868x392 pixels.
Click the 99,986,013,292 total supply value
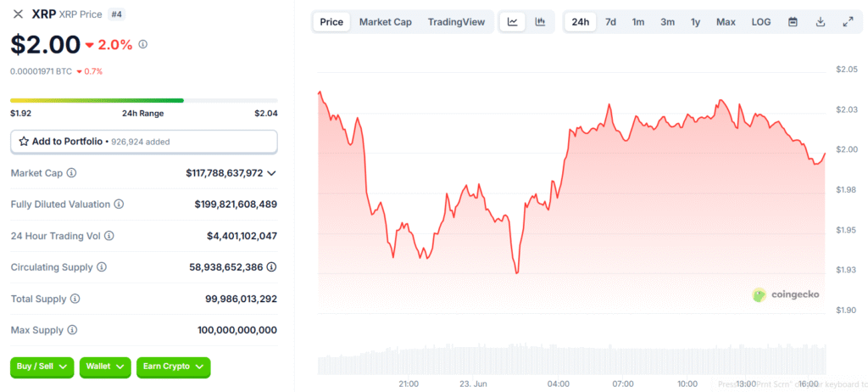tap(241, 299)
